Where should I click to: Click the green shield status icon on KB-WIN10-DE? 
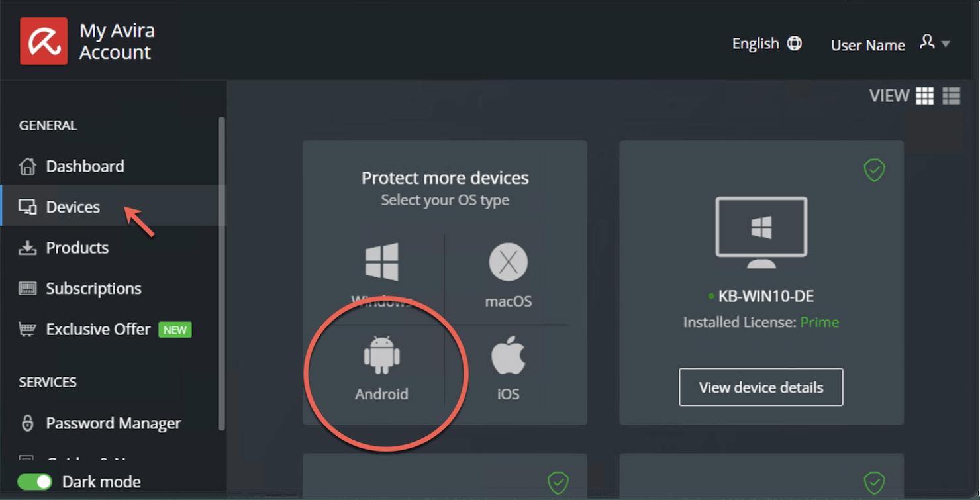pyautogui.click(x=875, y=170)
